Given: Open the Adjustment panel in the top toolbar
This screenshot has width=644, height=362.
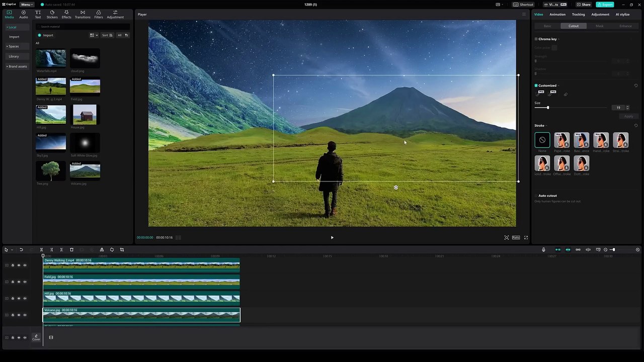Looking at the screenshot, I should pos(115,14).
